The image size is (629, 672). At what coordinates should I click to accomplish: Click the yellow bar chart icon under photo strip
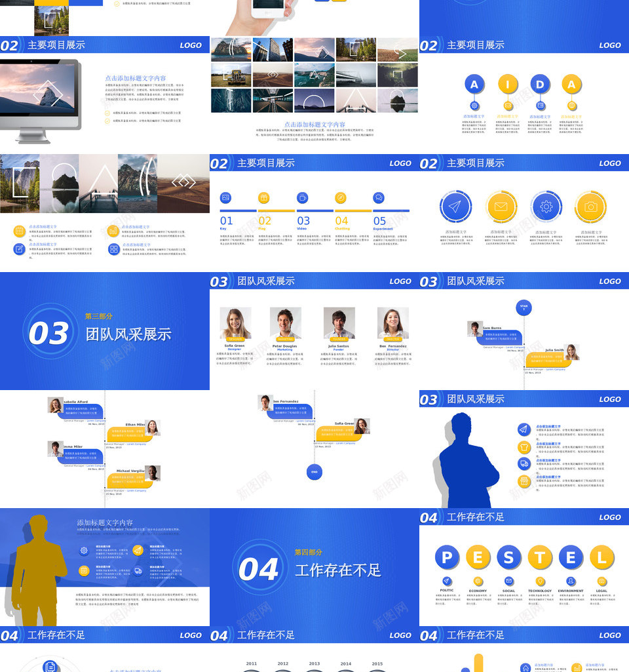click(113, 231)
